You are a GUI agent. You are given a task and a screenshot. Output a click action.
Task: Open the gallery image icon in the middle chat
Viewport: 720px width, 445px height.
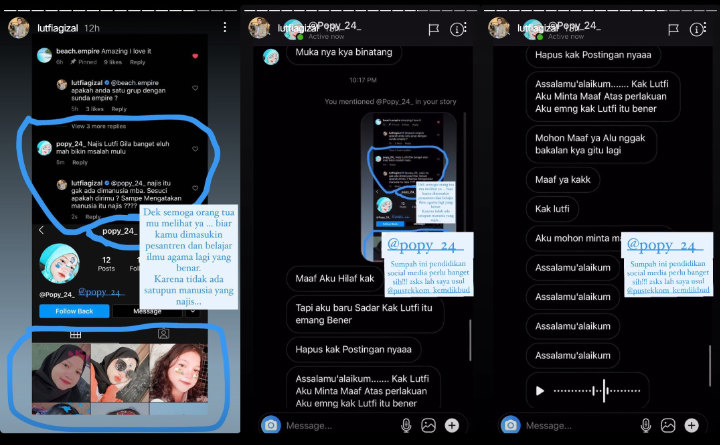(428, 426)
